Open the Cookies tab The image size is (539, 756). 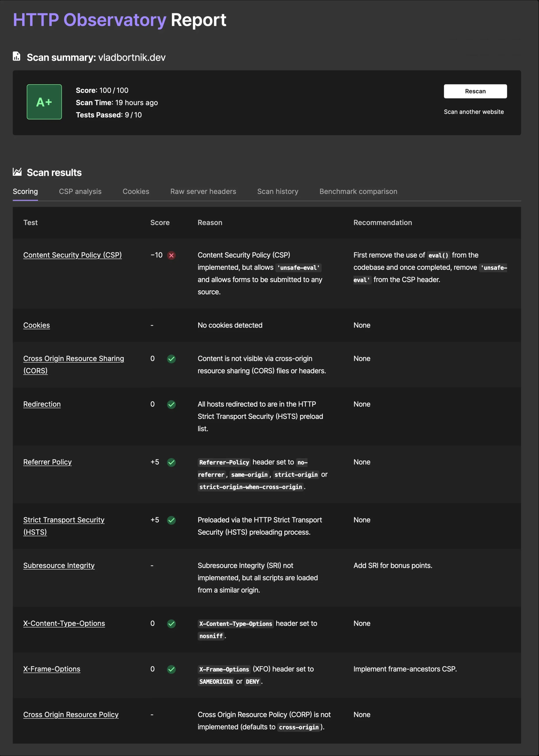(136, 191)
